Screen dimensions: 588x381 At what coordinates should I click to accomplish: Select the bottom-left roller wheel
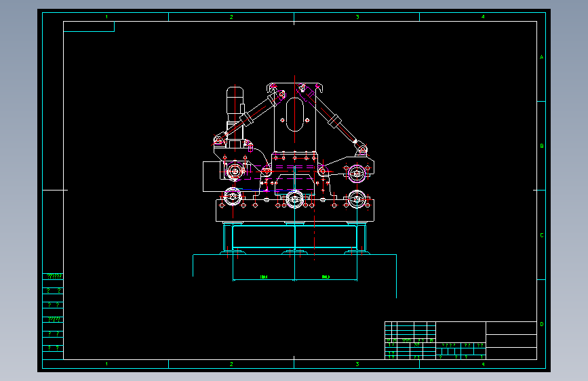(233, 197)
